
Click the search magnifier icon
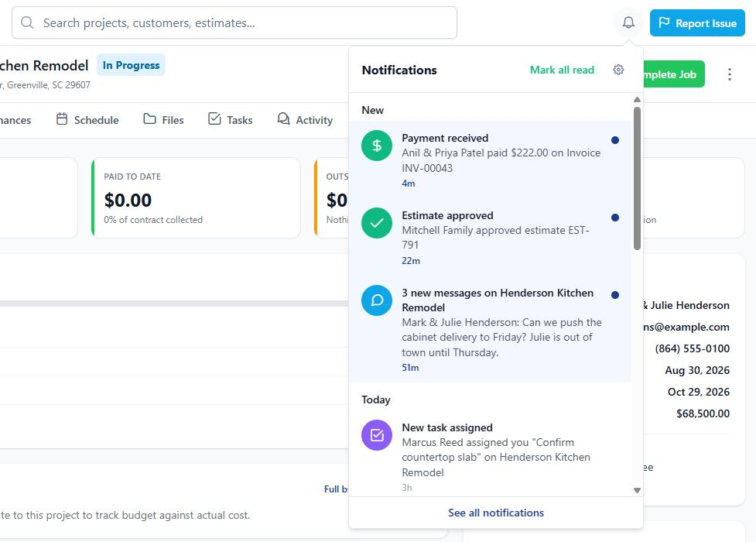pos(28,22)
